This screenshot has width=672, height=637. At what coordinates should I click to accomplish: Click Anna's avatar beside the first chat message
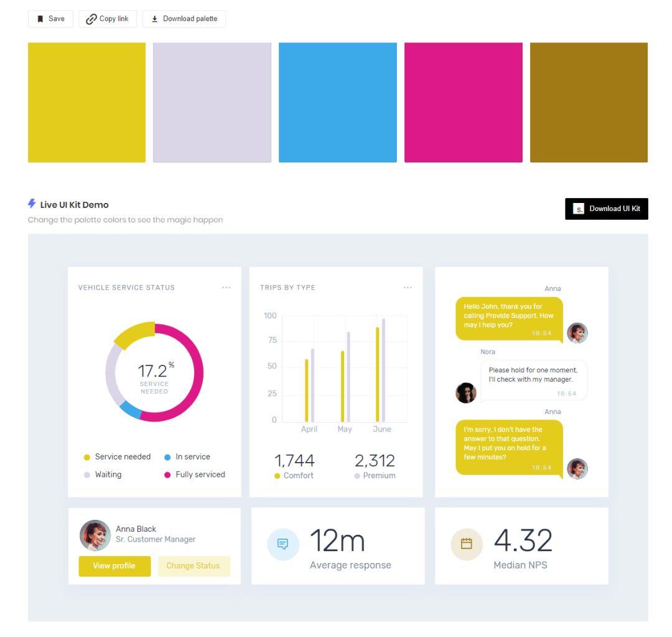(x=577, y=333)
